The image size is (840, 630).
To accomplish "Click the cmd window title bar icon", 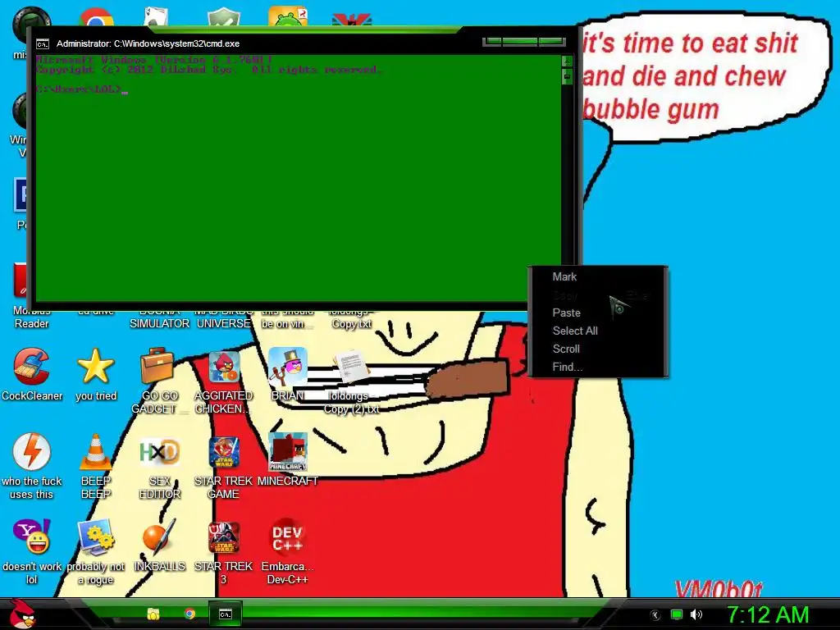I will (x=43, y=44).
